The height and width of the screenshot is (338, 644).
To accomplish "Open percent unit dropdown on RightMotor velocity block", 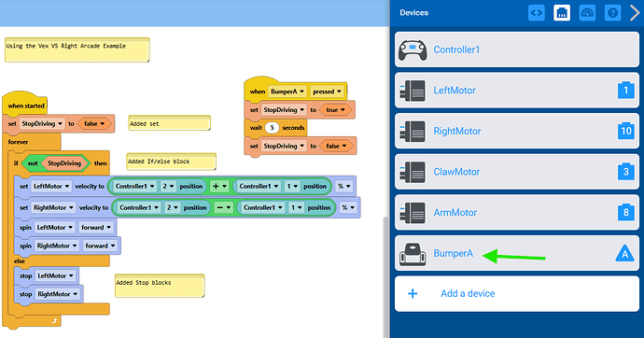I will [x=348, y=208].
